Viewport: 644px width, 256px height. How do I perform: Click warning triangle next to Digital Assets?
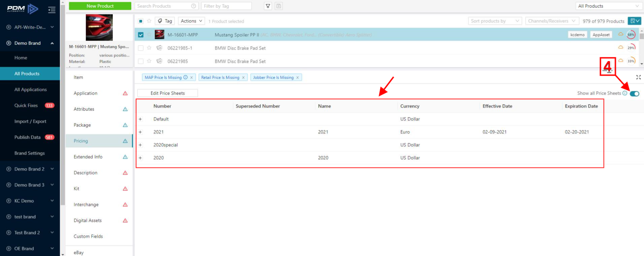pos(125,220)
